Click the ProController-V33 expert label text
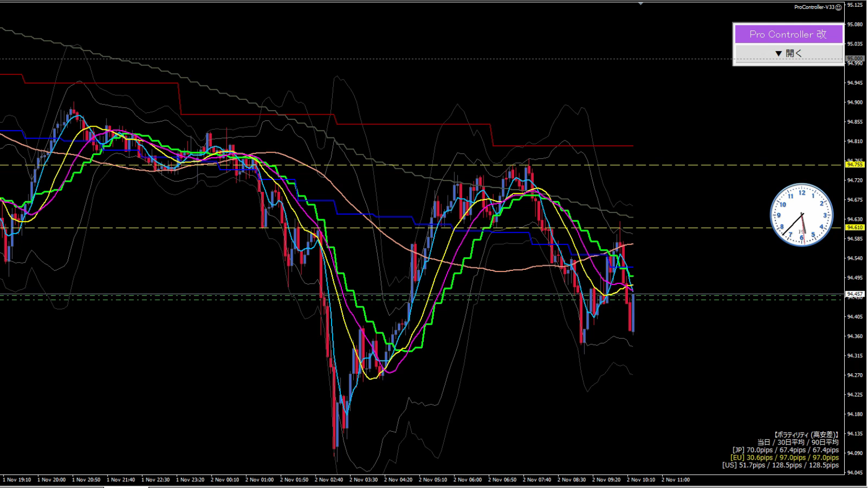The height and width of the screenshot is (488, 868). click(814, 7)
